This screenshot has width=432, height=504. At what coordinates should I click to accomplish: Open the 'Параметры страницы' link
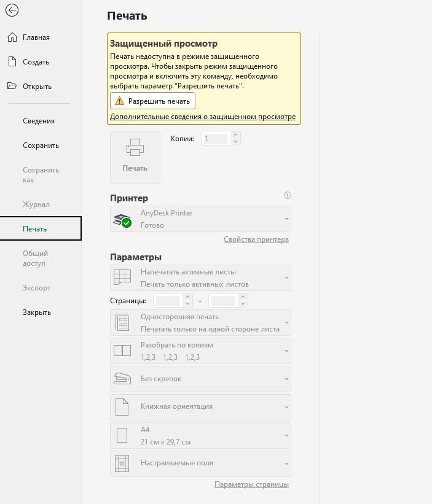tap(251, 484)
